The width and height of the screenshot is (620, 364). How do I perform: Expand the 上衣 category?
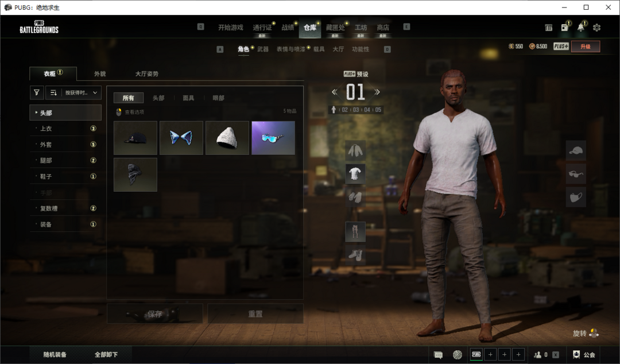pos(65,129)
